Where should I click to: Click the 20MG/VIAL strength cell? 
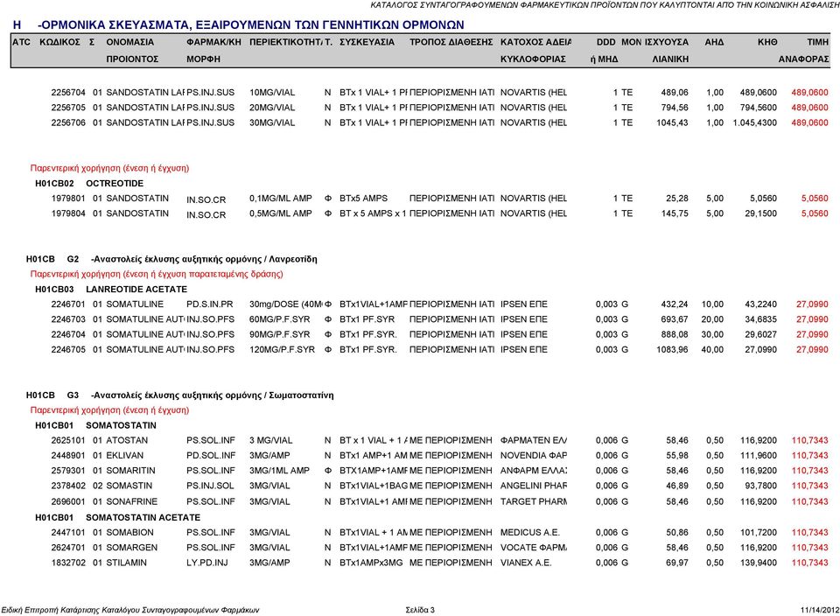[272, 107]
